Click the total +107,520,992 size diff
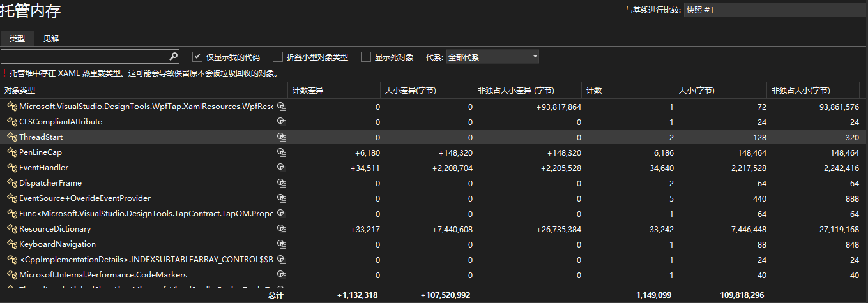868x303 pixels. coord(446,295)
